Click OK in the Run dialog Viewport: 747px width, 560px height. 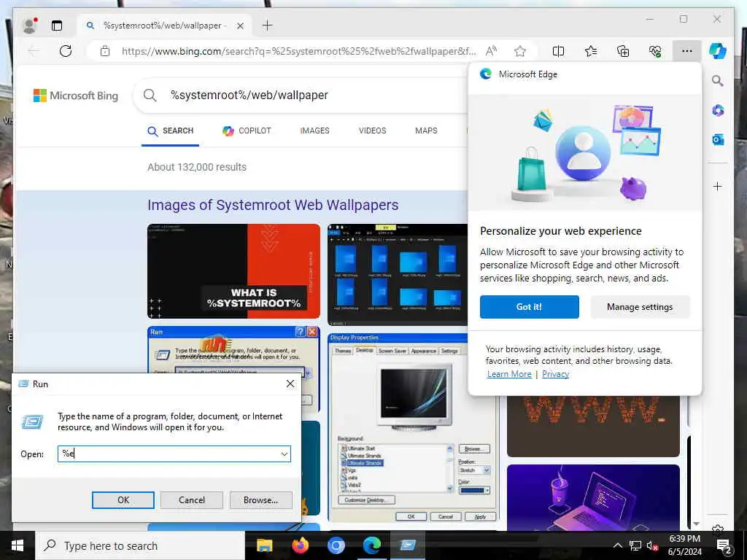[x=123, y=500]
